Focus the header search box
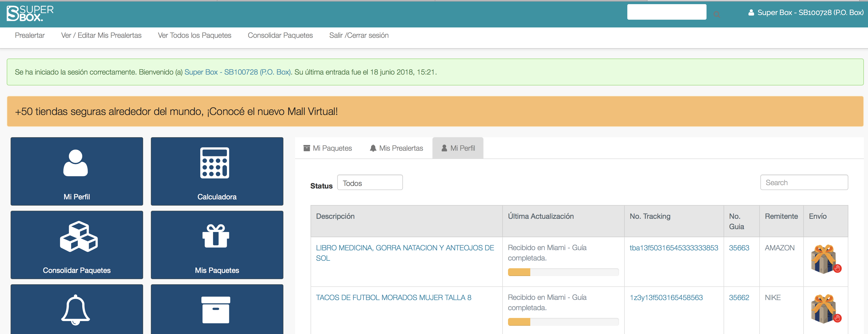 point(666,12)
